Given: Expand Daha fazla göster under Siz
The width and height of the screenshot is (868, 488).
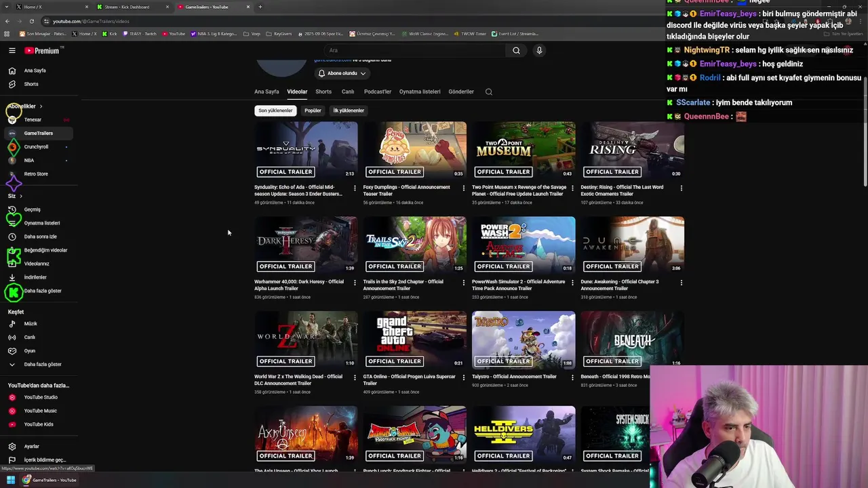Looking at the screenshot, I should tap(43, 291).
